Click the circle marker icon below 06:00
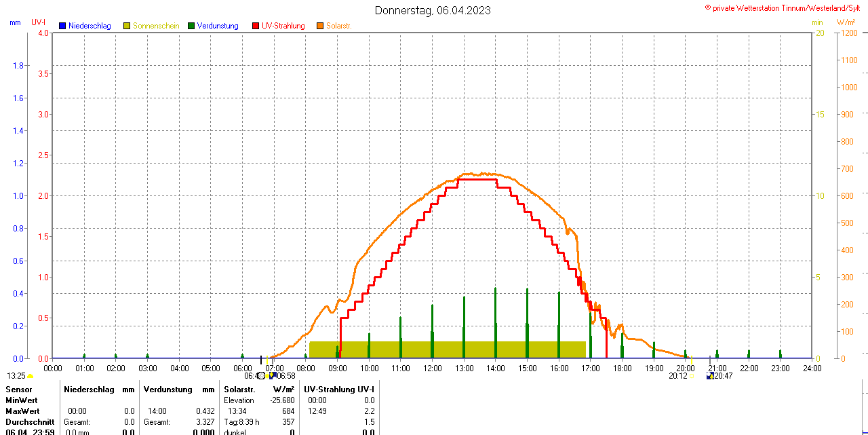This screenshot has height=435, width=868. point(262,375)
